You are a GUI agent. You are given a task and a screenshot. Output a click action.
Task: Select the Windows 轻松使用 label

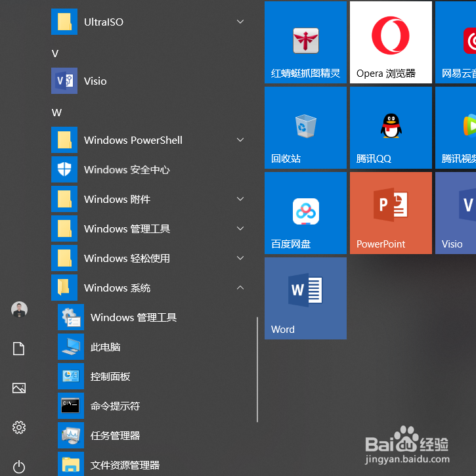click(x=127, y=258)
